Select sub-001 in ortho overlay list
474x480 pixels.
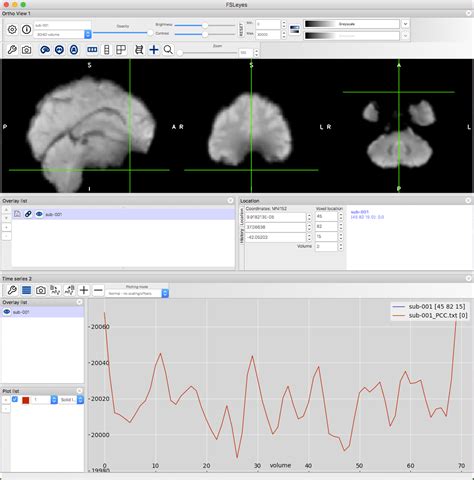(123, 214)
